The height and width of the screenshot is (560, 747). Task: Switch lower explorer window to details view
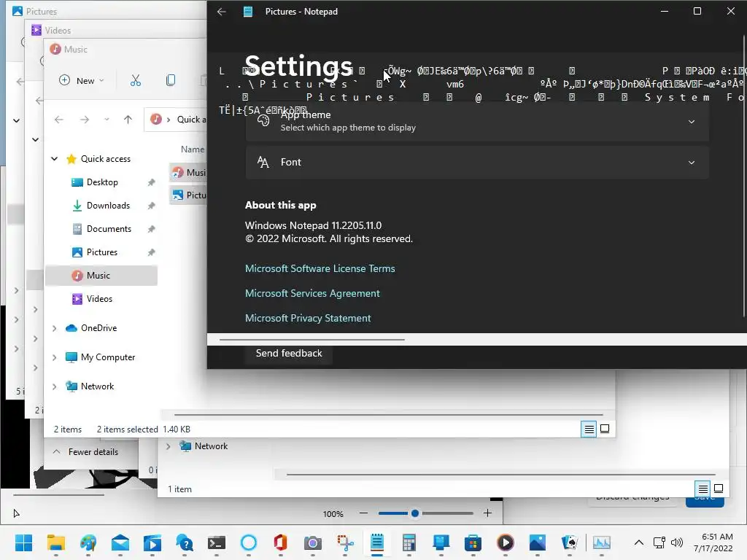click(x=703, y=489)
